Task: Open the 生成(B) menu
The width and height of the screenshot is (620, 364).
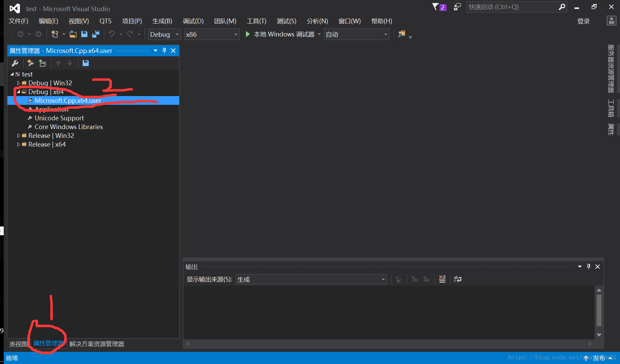Action: tap(162, 21)
